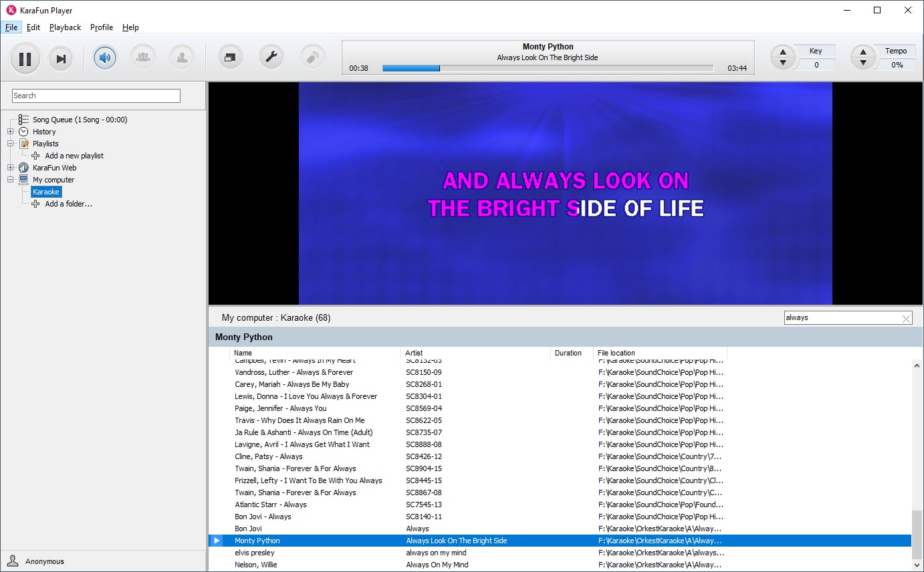Clear the 'always' filter with X icon

pos(906,319)
